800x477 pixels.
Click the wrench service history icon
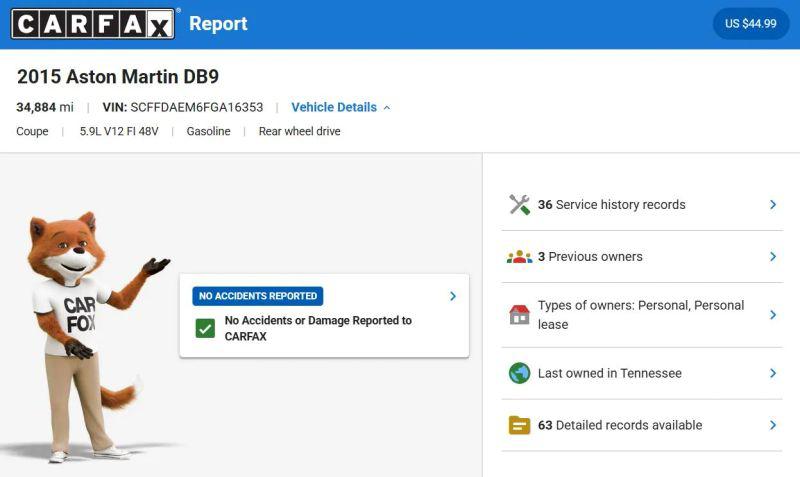(x=519, y=205)
